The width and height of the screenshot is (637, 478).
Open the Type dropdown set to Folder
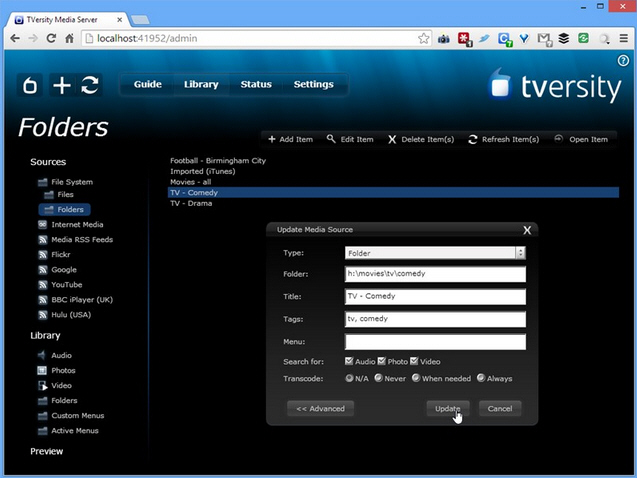coord(435,253)
